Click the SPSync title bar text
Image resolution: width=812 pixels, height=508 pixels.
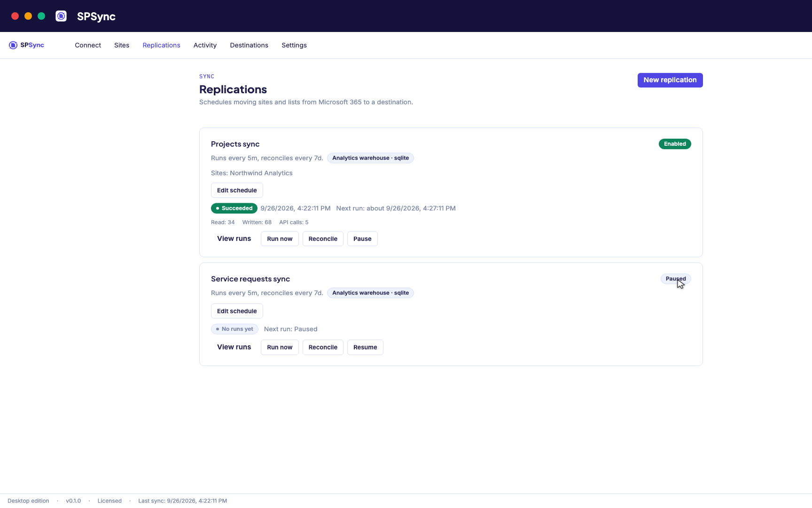coord(96,16)
